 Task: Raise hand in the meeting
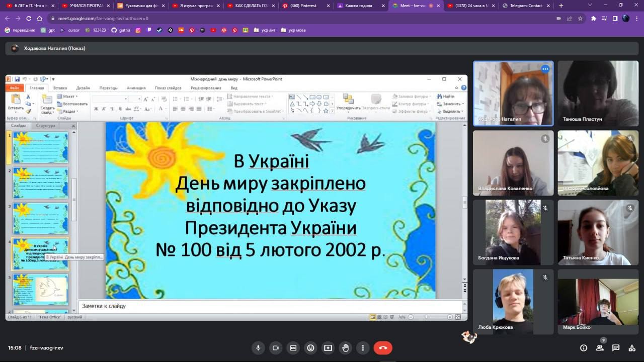coord(346,348)
